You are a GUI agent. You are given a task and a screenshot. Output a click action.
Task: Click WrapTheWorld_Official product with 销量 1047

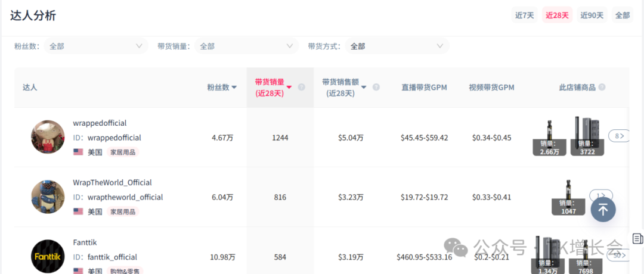568,197
